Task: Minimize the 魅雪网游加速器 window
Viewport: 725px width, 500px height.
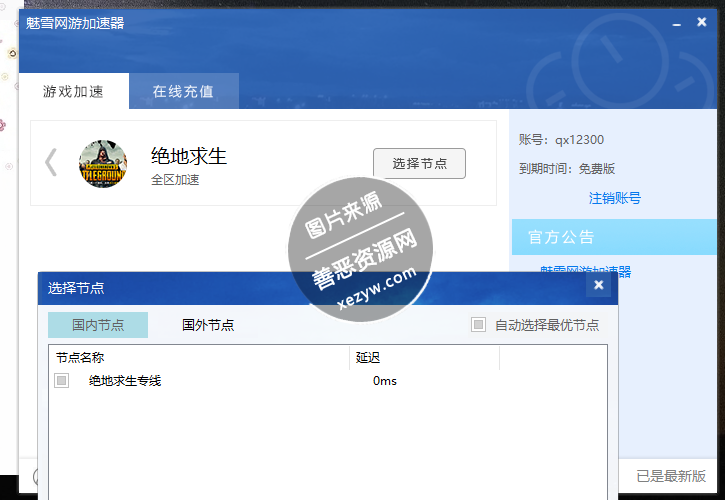Action: click(676, 23)
